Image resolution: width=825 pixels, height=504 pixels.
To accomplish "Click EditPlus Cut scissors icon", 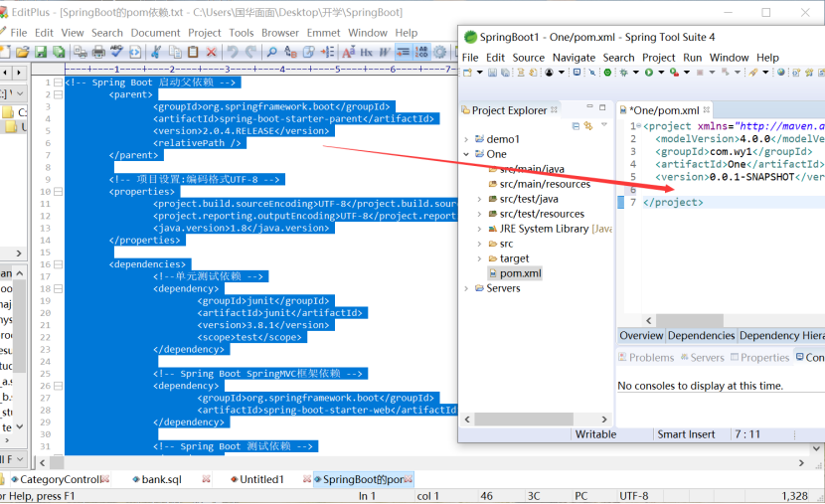I will (x=156, y=52).
